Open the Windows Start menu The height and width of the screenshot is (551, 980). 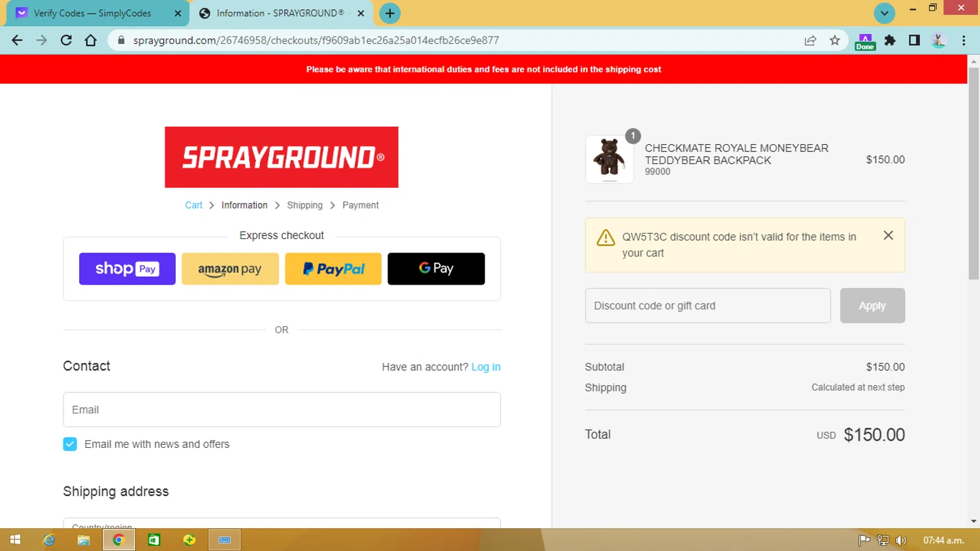pos(15,540)
